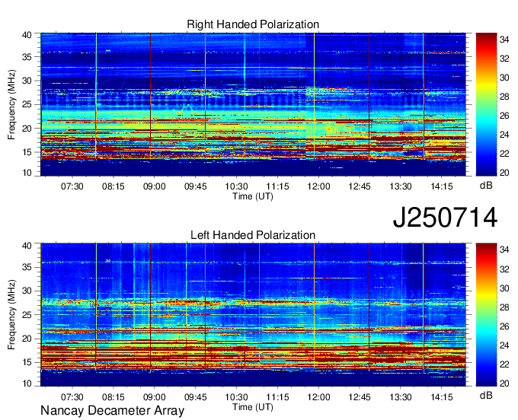
Task: Click the 32 value on upper colorbar
Action: coord(504,59)
